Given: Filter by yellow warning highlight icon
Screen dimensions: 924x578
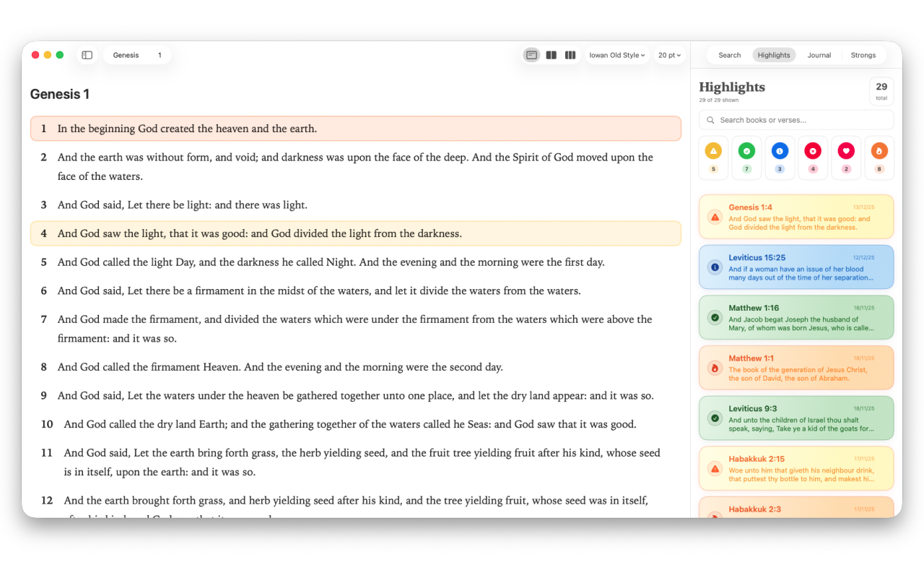Looking at the screenshot, I should (714, 151).
